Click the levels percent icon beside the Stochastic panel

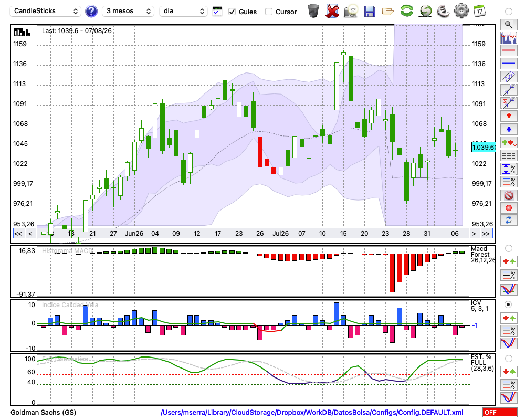click(x=509, y=384)
